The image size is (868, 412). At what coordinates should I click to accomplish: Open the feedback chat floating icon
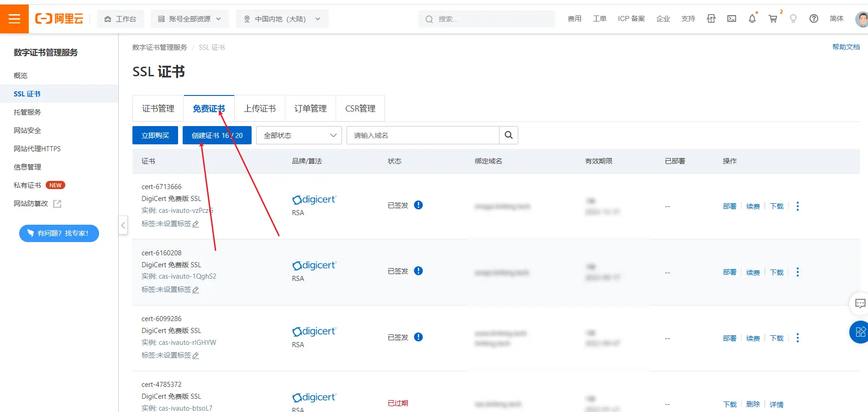pos(860,304)
